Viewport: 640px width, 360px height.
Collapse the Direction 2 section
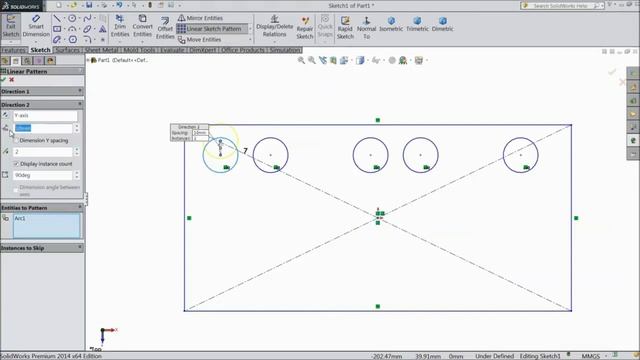point(42,104)
